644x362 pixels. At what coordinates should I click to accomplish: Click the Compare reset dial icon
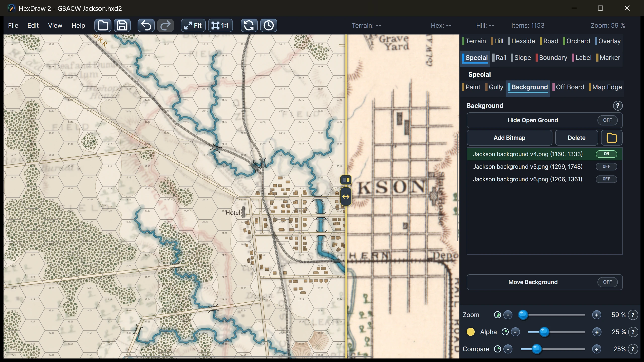[x=497, y=349]
